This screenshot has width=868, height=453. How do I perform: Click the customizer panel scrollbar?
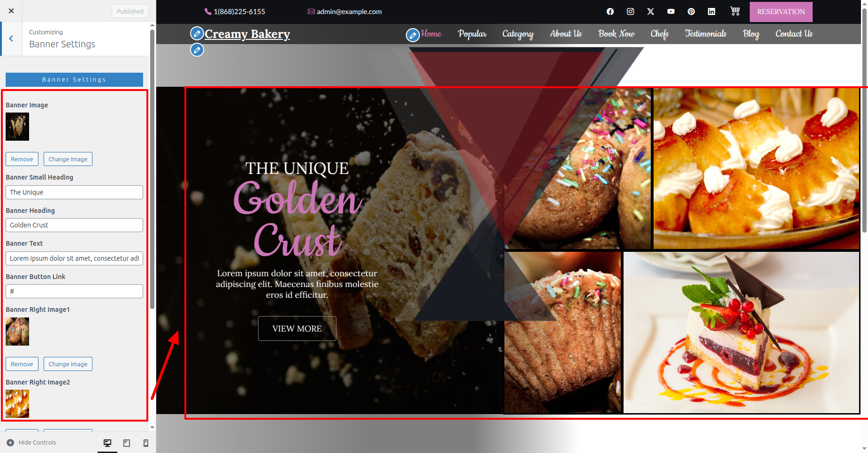[152, 169]
